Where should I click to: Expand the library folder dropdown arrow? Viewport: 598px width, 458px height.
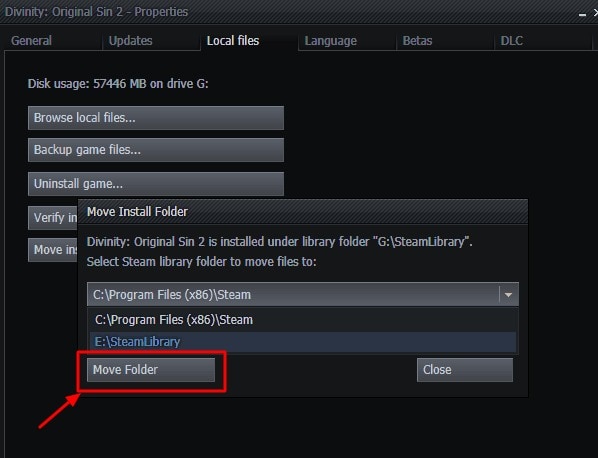coord(508,294)
